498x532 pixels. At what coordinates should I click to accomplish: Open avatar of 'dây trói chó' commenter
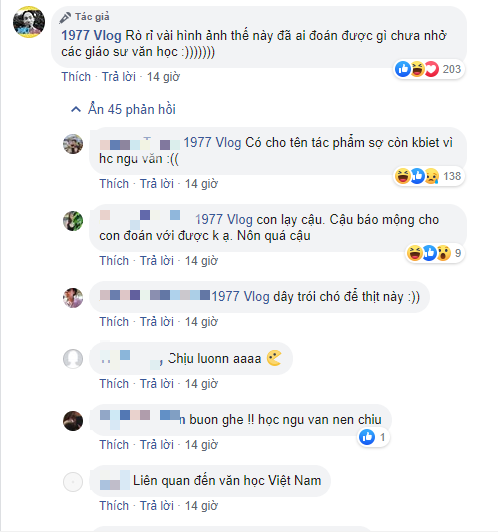tap(73, 298)
